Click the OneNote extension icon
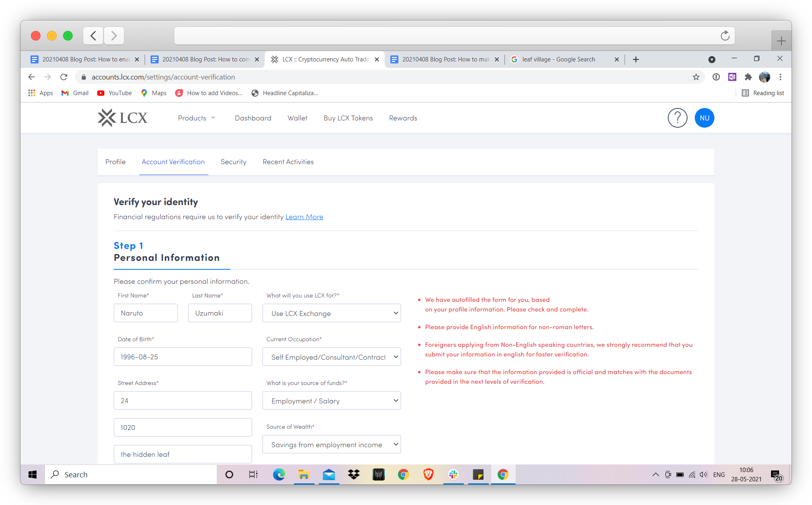The height and width of the screenshot is (505, 812). [x=732, y=77]
